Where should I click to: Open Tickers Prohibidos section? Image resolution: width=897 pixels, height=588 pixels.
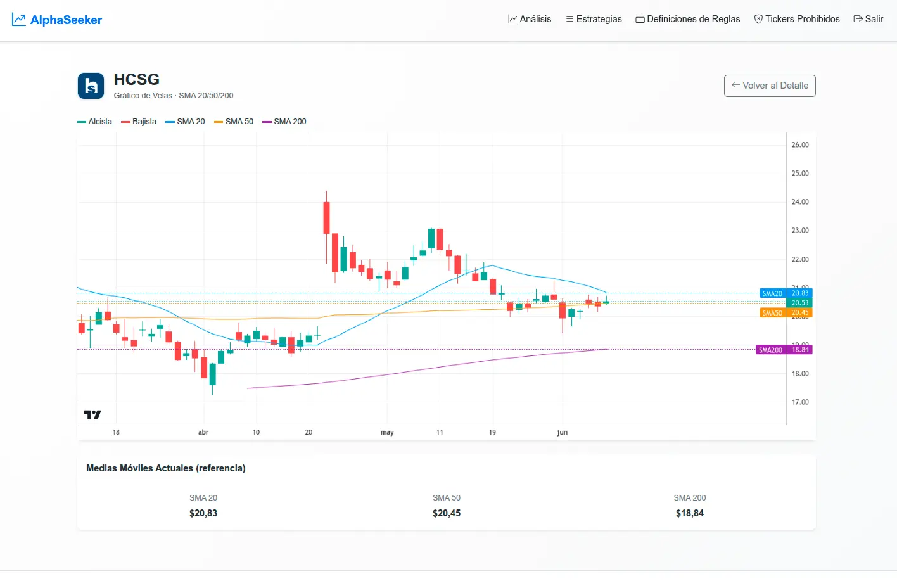point(797,19)
